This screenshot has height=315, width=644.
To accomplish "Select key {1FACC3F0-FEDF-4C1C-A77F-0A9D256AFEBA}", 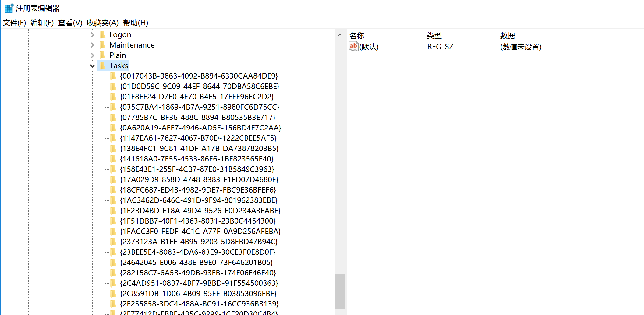I will (x=200, y=232).
